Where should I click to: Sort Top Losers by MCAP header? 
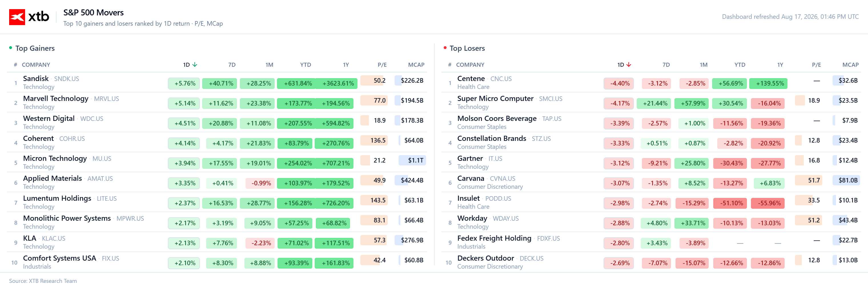[851, 65]
